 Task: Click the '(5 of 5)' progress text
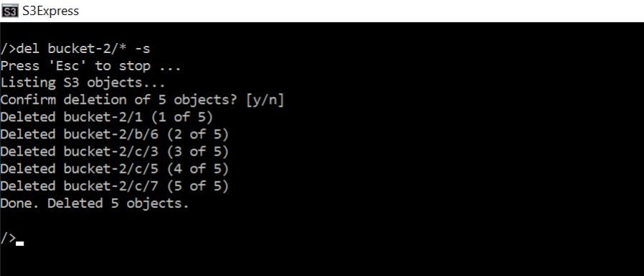pos(197,186)
